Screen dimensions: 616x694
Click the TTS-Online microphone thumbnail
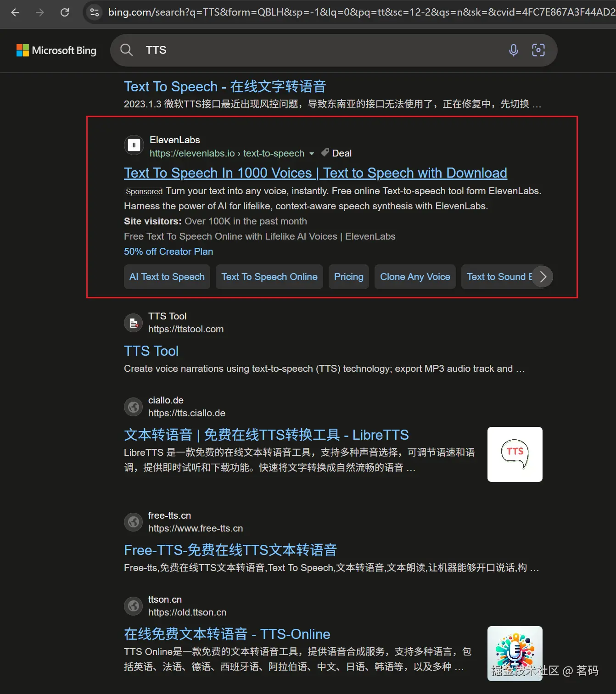tap(515, 654)
